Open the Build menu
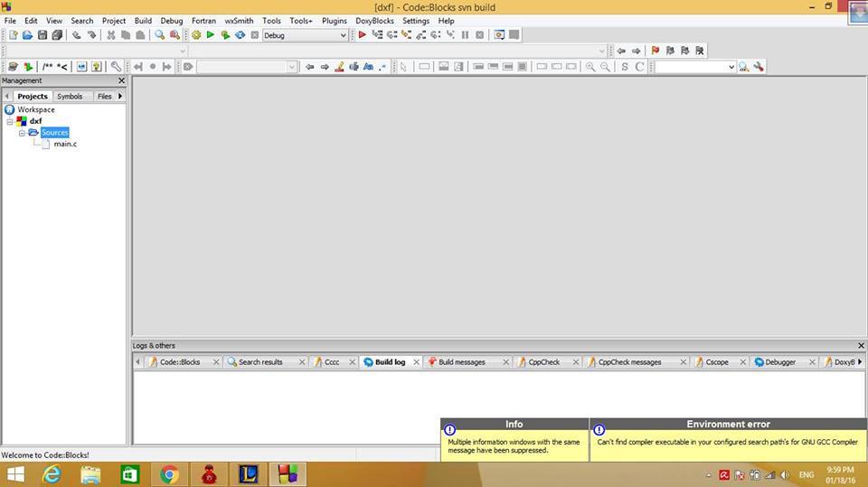Viewport: 868px width, 487px height. [143, 21]
